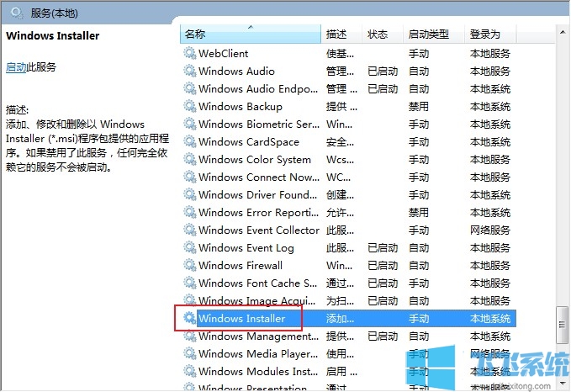
Task: Click 已启动 status of Windows Firewall
Action: (383, 266)
